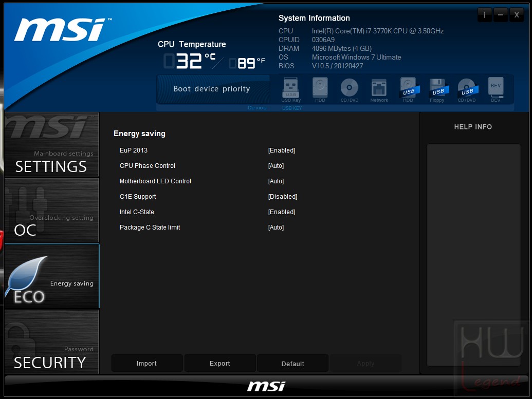The image size is (532, 399).
Task: Open the info (i) button in title bar
Action: point(485,15)
